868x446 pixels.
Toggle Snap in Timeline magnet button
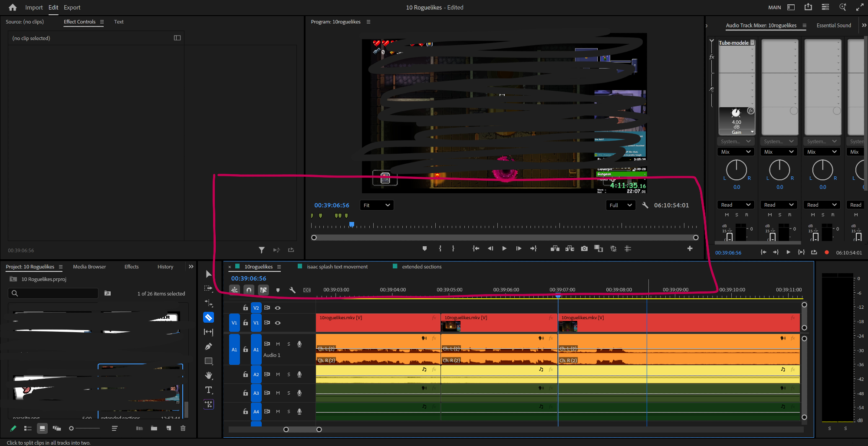[x=249, y=290]
